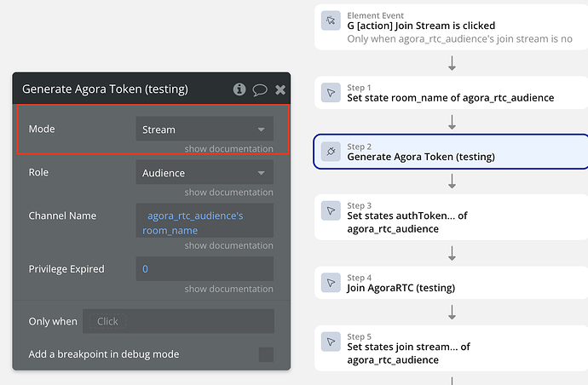The image size is (588, 385).
Task: Edit Channel Name expression agora_rtc_audience's room_name
Action: 205,221
